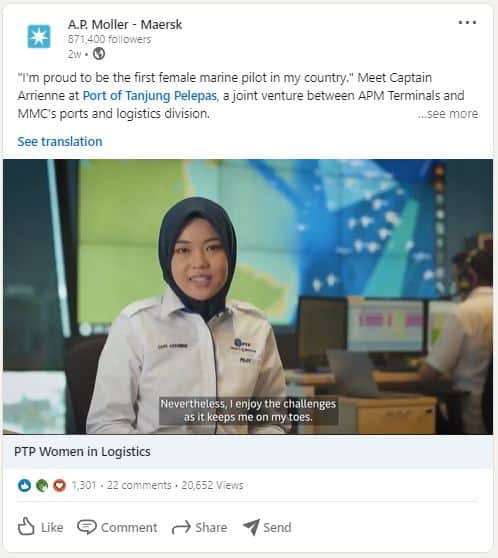
Task: Click the red heart reaction icon
Action: point(59,485)
